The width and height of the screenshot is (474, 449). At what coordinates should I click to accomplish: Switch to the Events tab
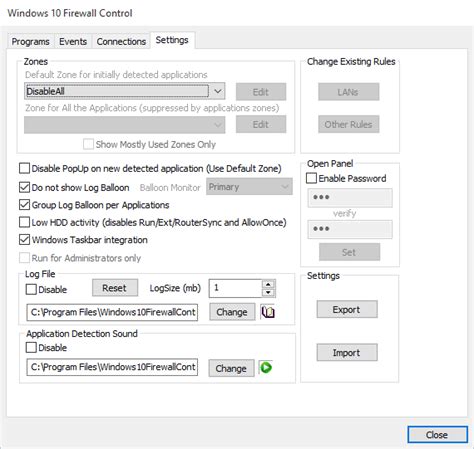pyautogui.click(x=73, y=42)
